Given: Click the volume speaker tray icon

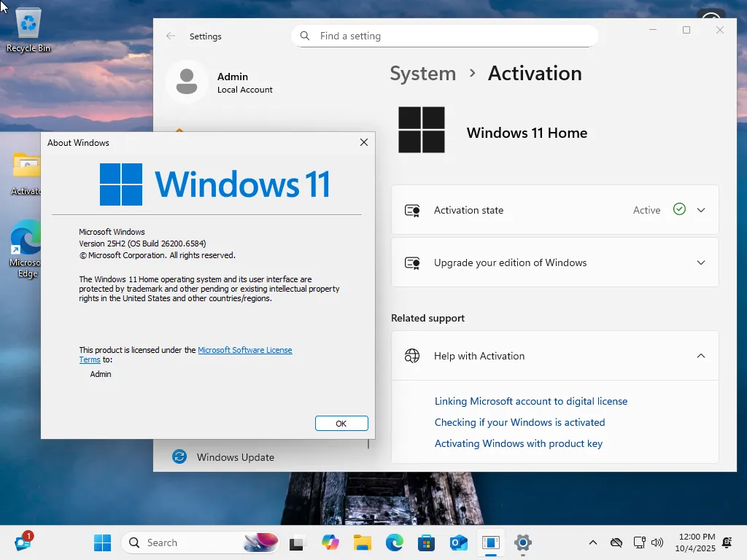Looking at the screenshot, I should tap(657, 542).
